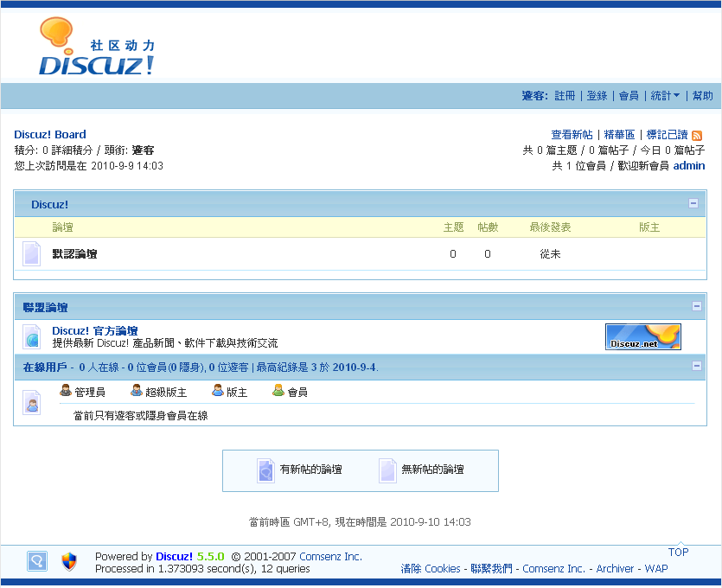Click the 管理員 user group icon
The height and width of the screenshot is (588, 722).
[63, 391]
